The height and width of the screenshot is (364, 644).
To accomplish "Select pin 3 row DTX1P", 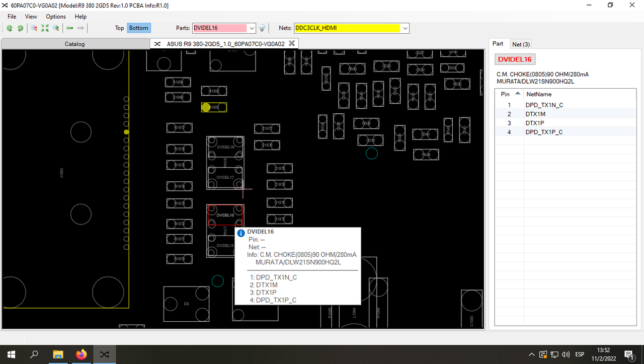I will tap(566, 123).
